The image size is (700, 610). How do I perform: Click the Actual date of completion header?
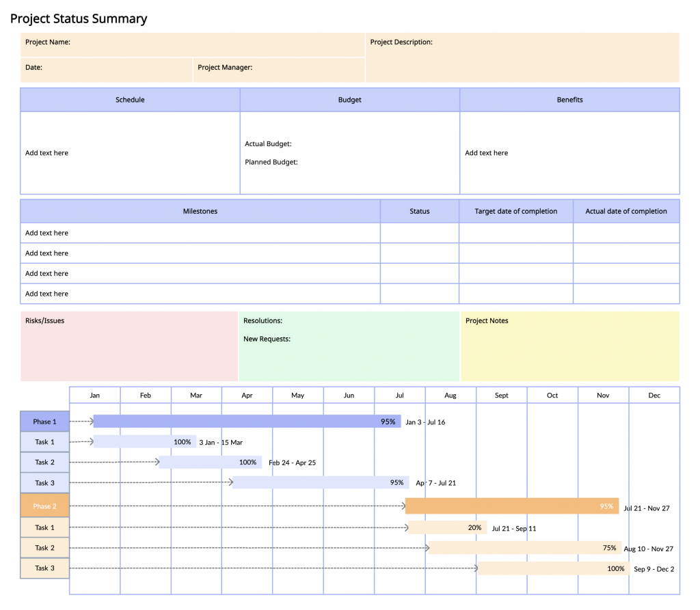[625, 212]
